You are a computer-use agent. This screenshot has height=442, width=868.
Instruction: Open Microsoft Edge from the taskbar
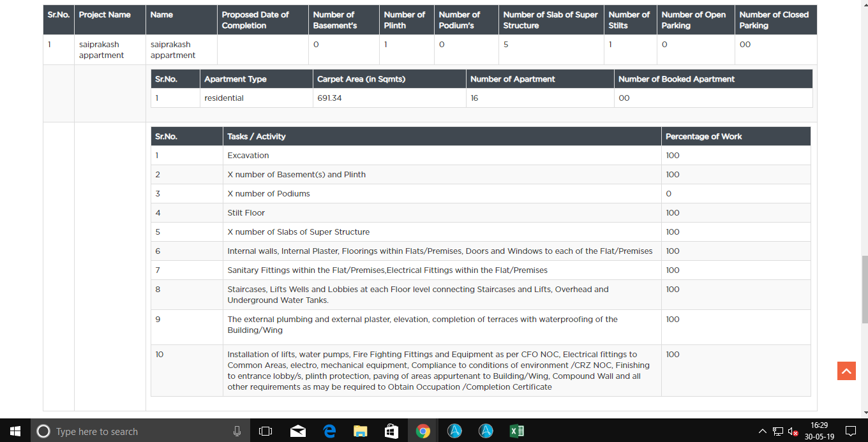tap(329, 431)
